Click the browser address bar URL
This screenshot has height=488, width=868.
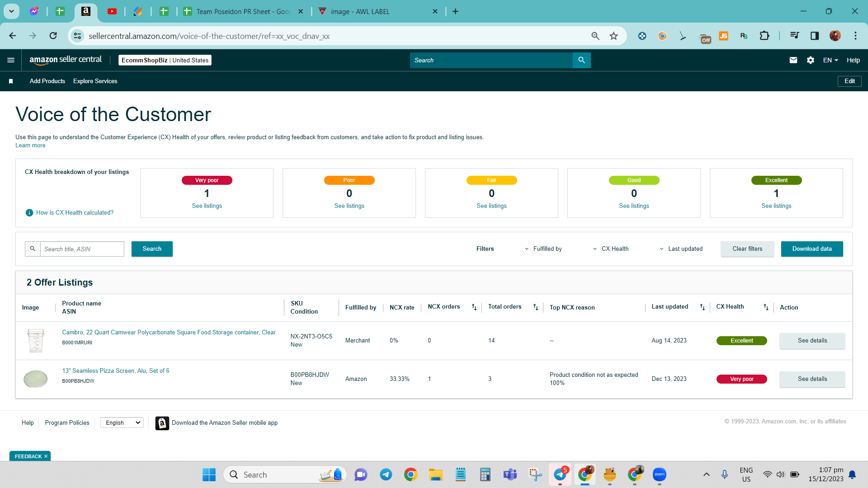pyautogui.click(x=209, y=36)
